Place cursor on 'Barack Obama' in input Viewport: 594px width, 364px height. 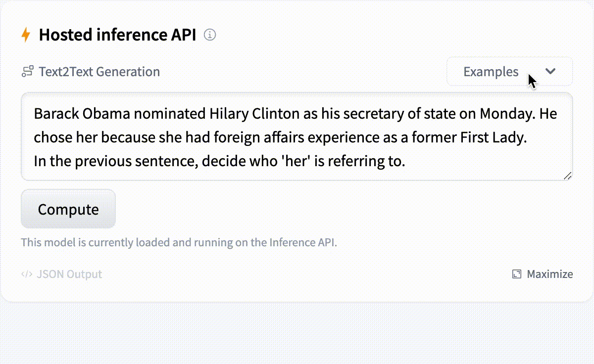pos(82,114)
